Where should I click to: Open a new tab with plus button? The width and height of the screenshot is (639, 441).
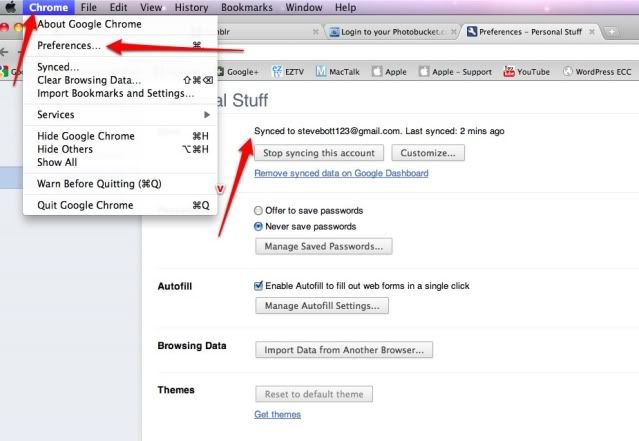[x=611, y=31]
